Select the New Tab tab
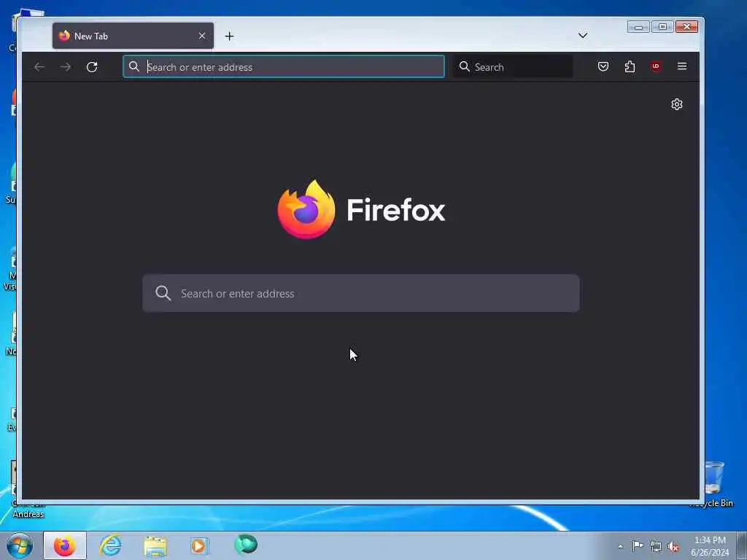 (133, 36)
